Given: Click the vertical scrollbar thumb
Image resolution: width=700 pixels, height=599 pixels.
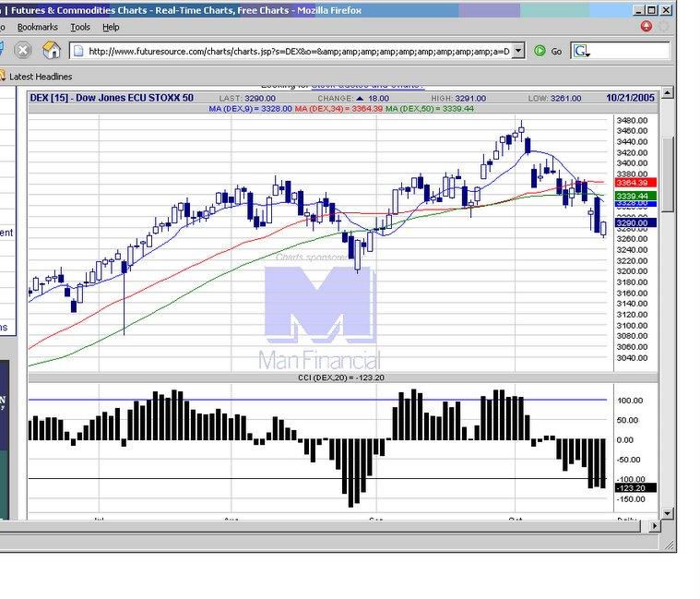Looking at the screenshot, I should (667, 175).
